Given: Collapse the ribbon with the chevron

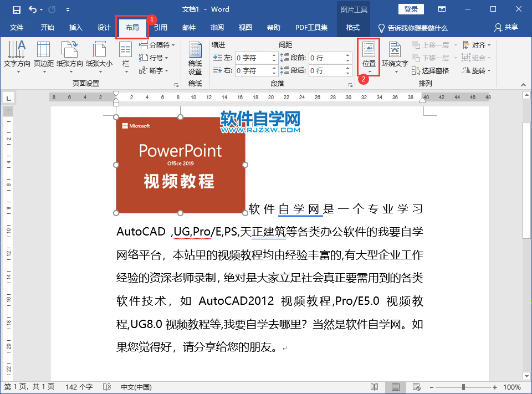Looking at the screenshot, I should (x=523, y=84).
